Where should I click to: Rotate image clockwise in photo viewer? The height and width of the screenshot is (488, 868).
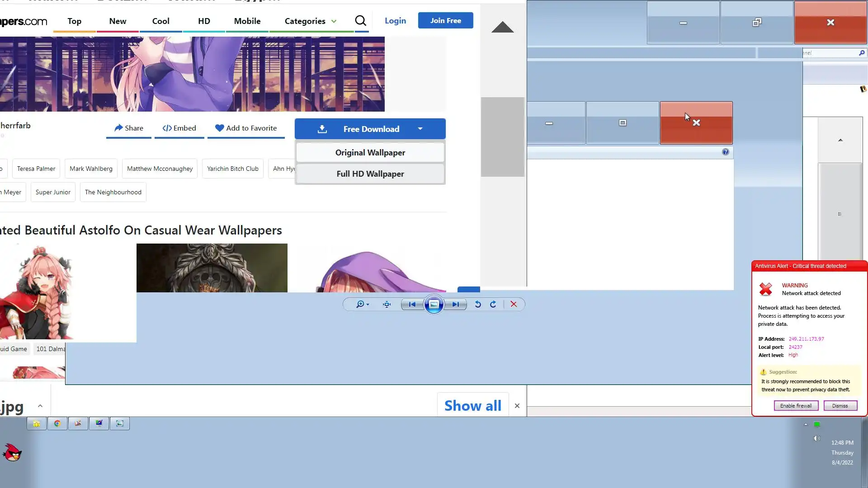[x=493, y=305]
